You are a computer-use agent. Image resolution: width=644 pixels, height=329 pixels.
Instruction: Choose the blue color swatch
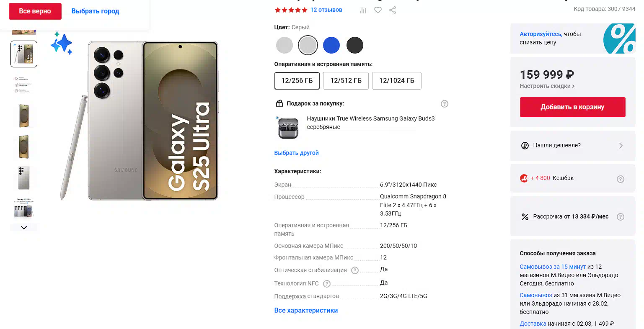331,45
